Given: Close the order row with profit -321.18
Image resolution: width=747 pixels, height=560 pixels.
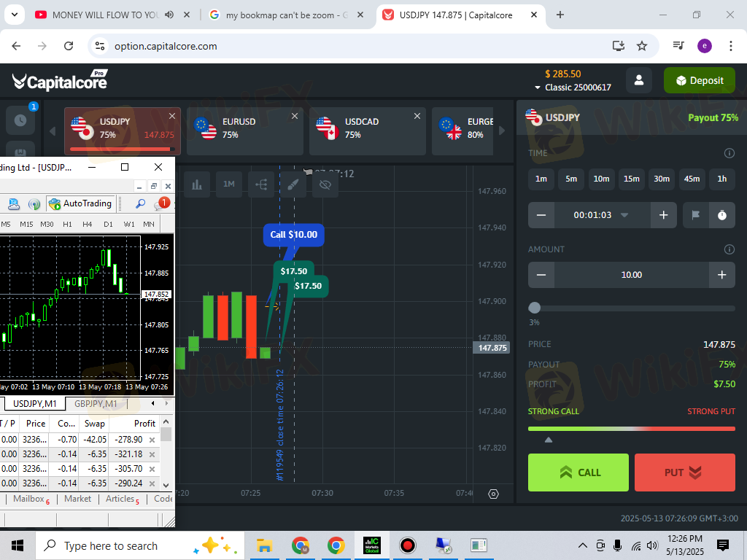Looking at the screenshot, I should click(152, 455).
